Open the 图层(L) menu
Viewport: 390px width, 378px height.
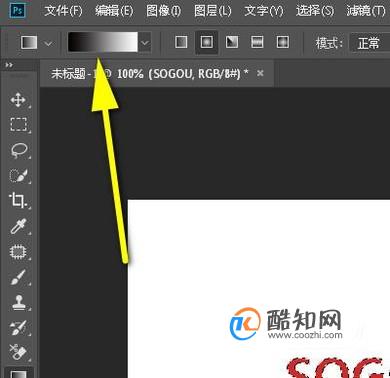pos(213,11)
